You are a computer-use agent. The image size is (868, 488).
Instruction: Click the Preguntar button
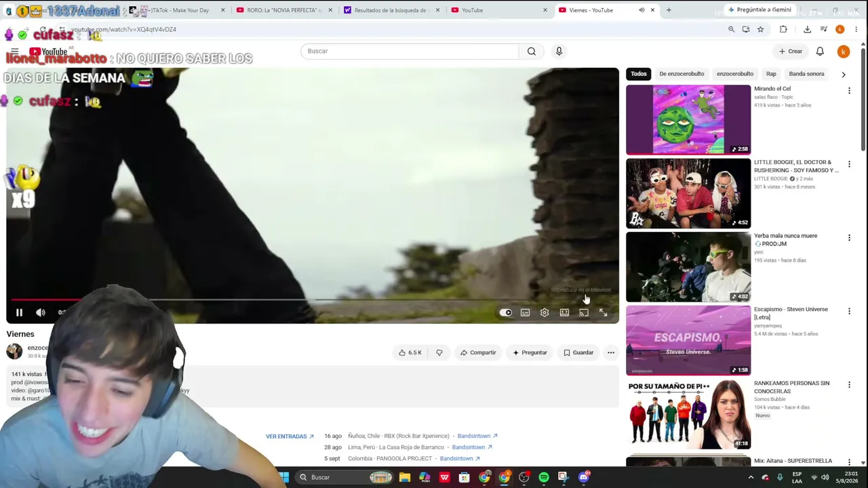(530, 352)
